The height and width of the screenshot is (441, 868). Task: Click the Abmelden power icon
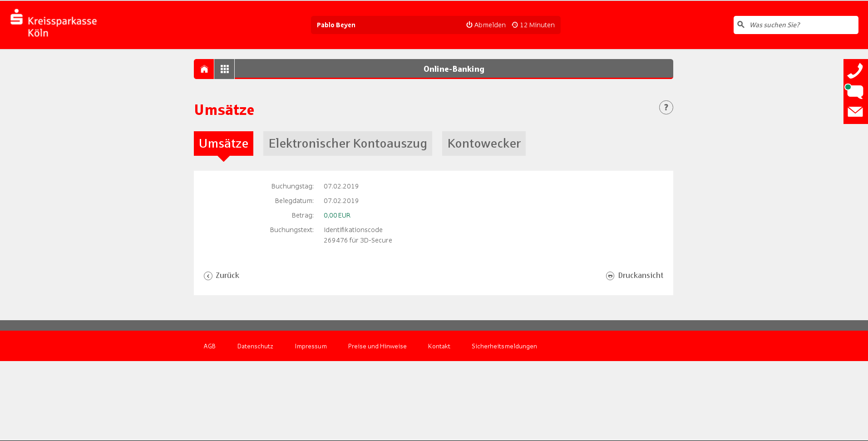pyautogui.click(x=469, y=25)
